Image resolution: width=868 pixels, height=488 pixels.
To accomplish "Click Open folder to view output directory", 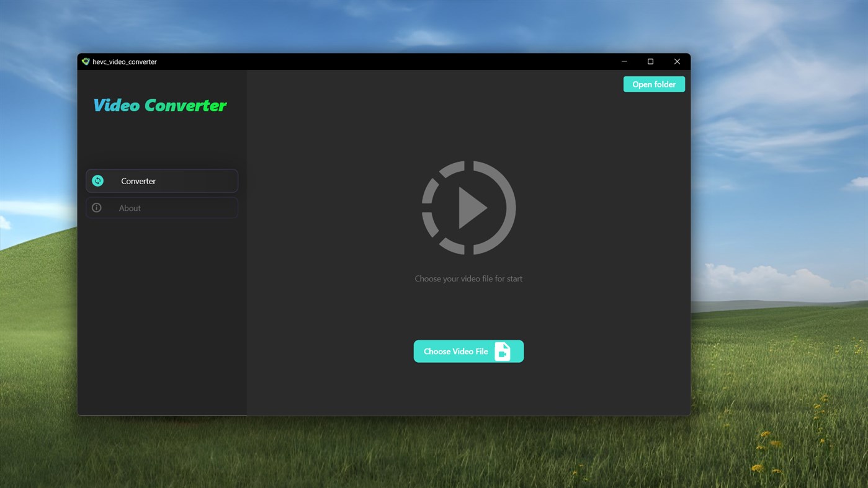I will pyautogui.click(x=654, y=84).
